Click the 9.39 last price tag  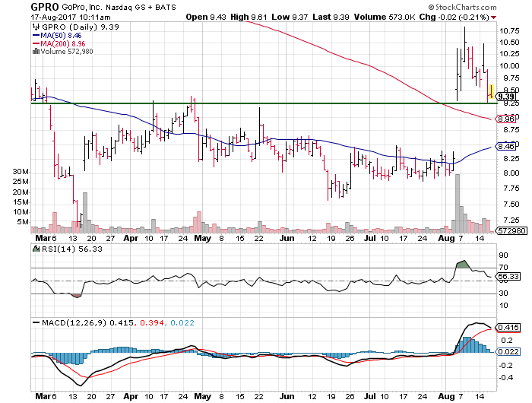click(x=505, y=97)
